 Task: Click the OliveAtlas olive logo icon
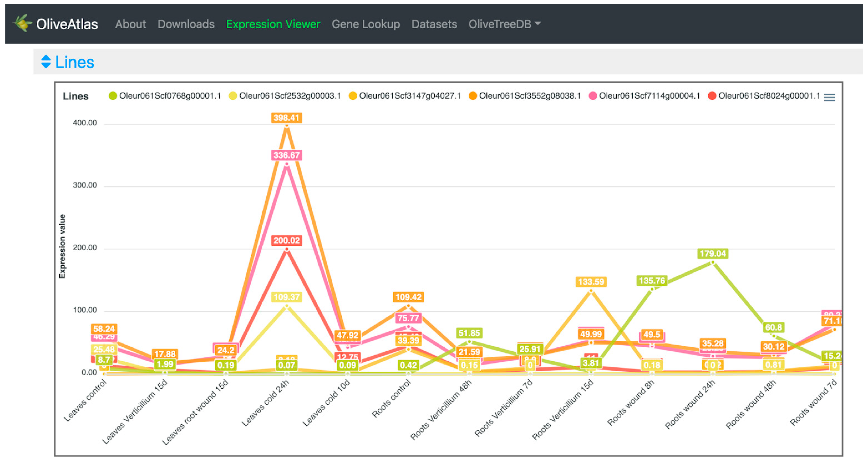pyautogui.click(x=22, y=23)
